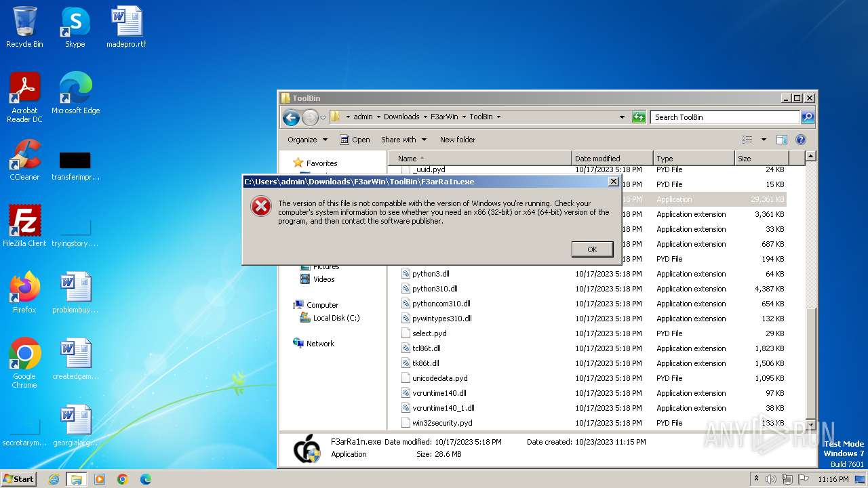Select the win32security.pyd file
This screenshot has height=488, width=868.
click(442, 423)
